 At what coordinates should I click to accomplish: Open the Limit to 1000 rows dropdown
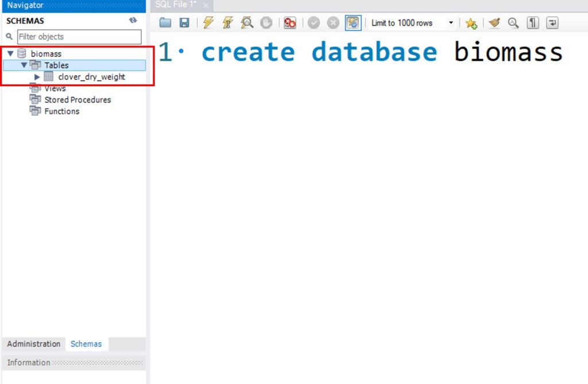coord(451,23)
